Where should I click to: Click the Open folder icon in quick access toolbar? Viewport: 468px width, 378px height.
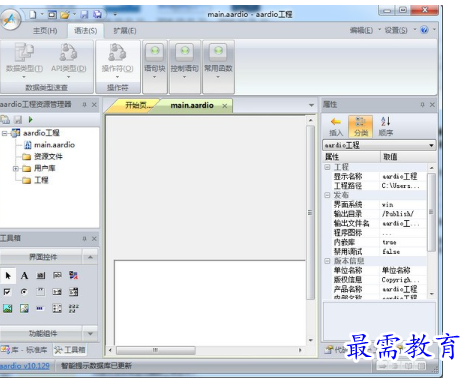(x=65, y=14)
